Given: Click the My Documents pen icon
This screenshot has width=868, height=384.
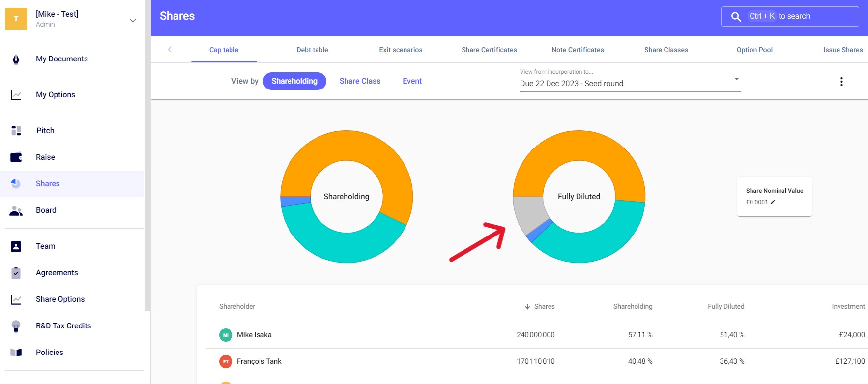Looking at the screenshot, I should pyautogui.click(x=16, y=59).
